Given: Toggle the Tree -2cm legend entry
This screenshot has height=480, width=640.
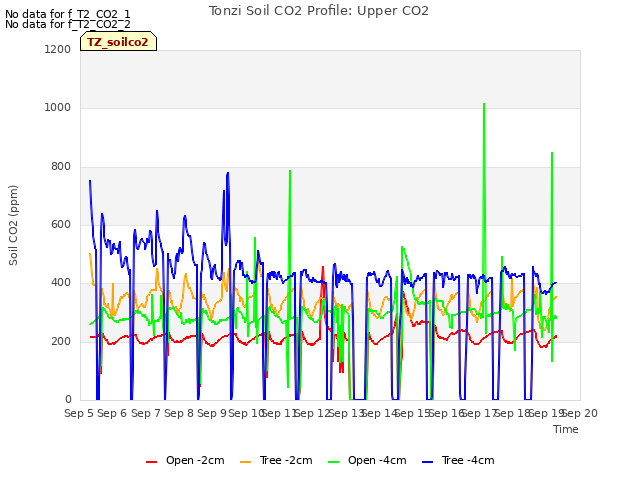Looking at the screenshot, I should [276, 460].
